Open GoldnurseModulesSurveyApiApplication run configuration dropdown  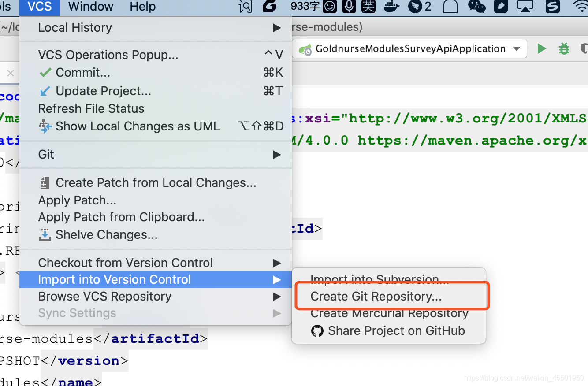[x=410, y=48]
